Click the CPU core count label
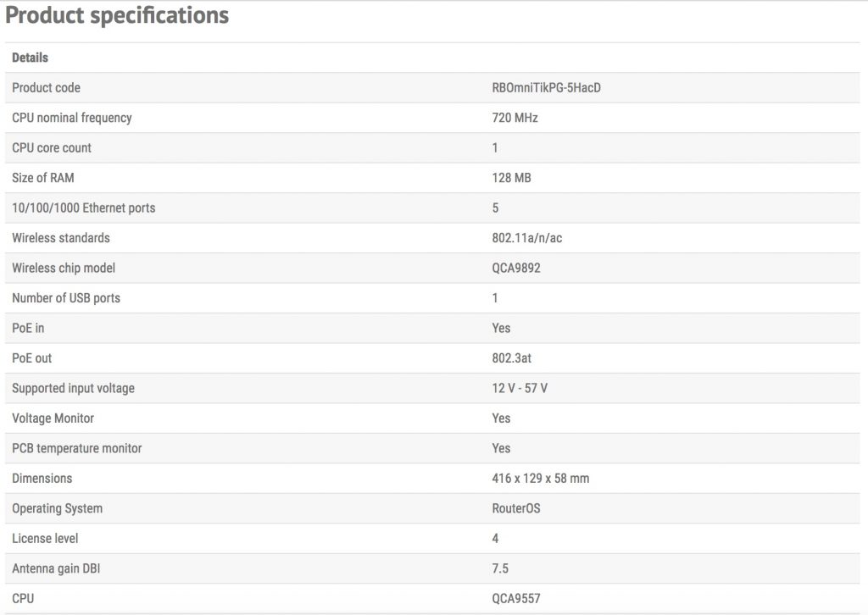Screen dimensions: 868x615 pos(52,148)
